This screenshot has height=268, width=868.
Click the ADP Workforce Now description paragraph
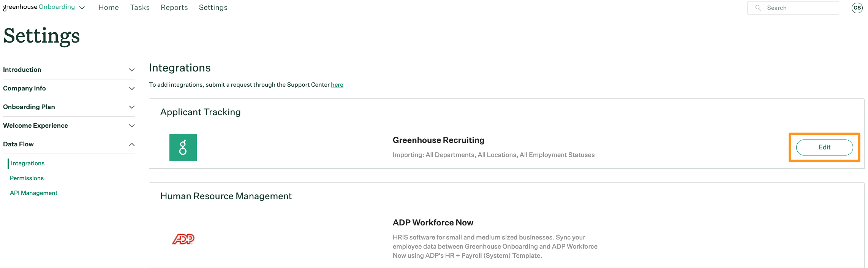[x=495, y=246]
